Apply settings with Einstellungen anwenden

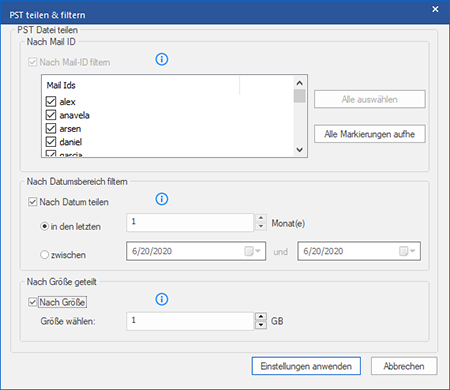point(306,366)
